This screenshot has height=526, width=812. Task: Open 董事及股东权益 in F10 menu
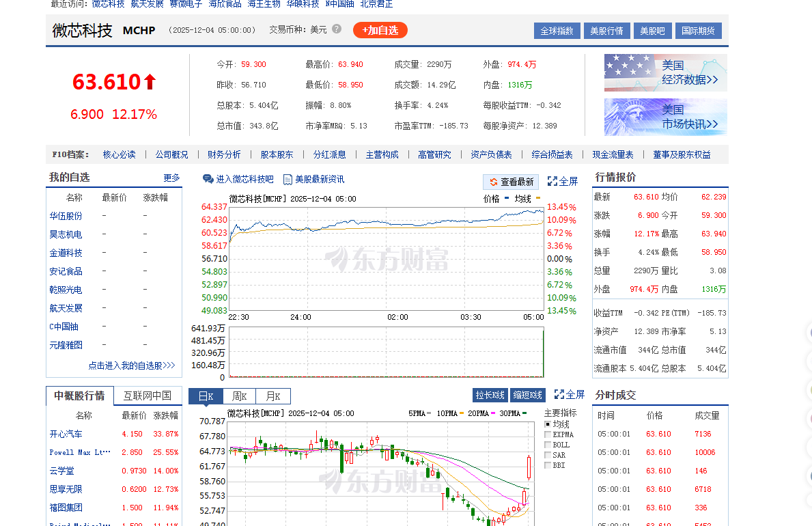[682, 154]
